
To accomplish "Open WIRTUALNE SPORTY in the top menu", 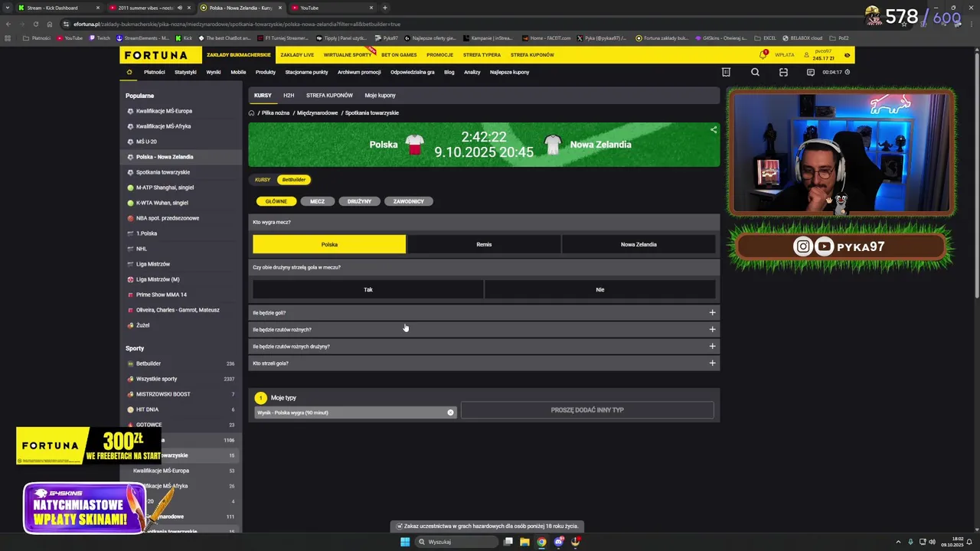I will [x=348, y=55].
